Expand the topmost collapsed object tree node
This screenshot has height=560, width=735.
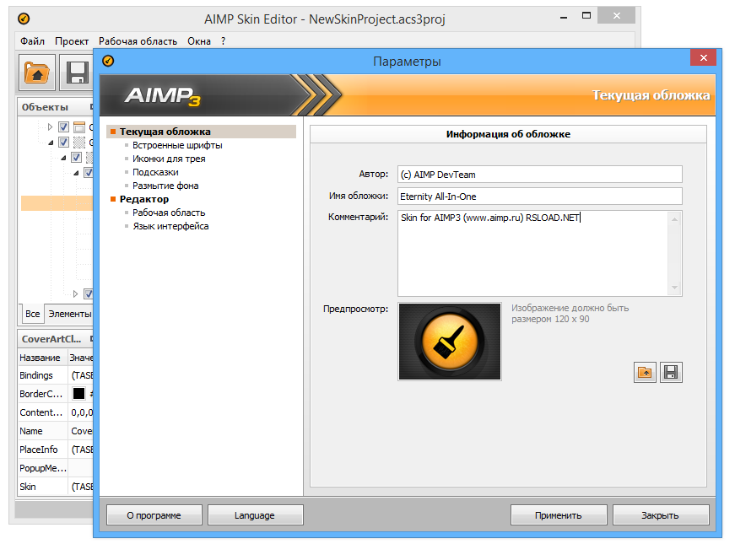(50, 127)
